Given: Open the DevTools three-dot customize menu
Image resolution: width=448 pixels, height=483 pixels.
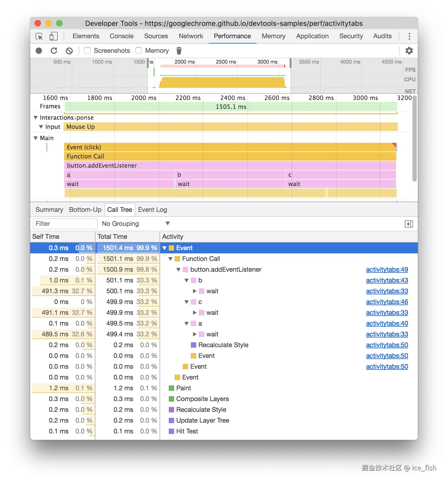Looking at the screenshot, I should [409, 36].
